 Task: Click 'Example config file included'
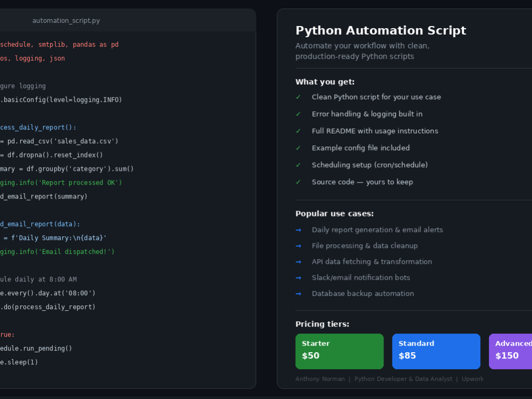tap(361, 148)
